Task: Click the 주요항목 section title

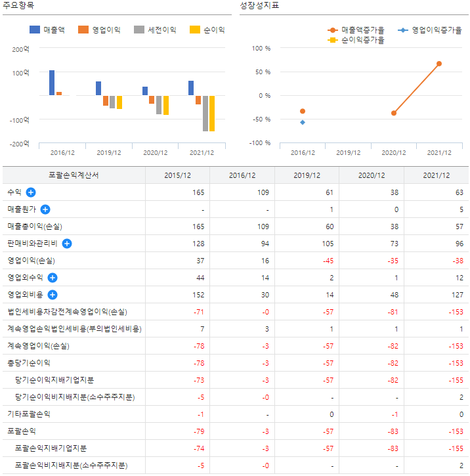Action: tap(18, 5)
